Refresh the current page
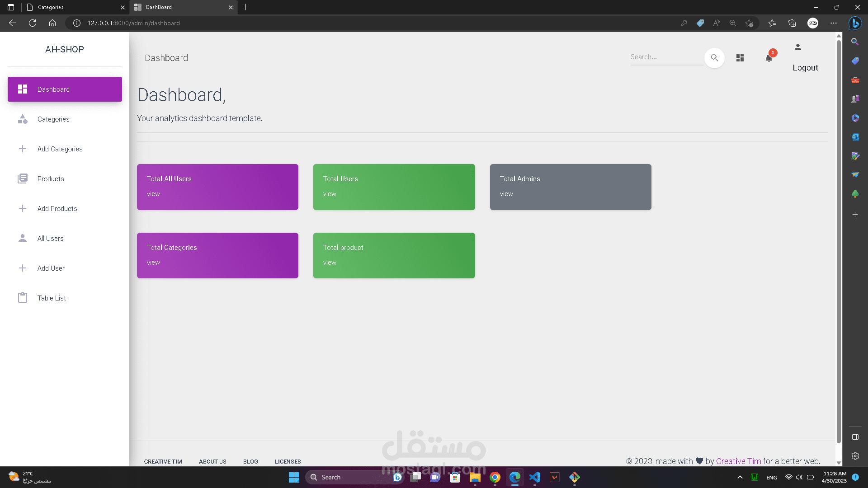 pyautogui.click(x=33, y=23)
